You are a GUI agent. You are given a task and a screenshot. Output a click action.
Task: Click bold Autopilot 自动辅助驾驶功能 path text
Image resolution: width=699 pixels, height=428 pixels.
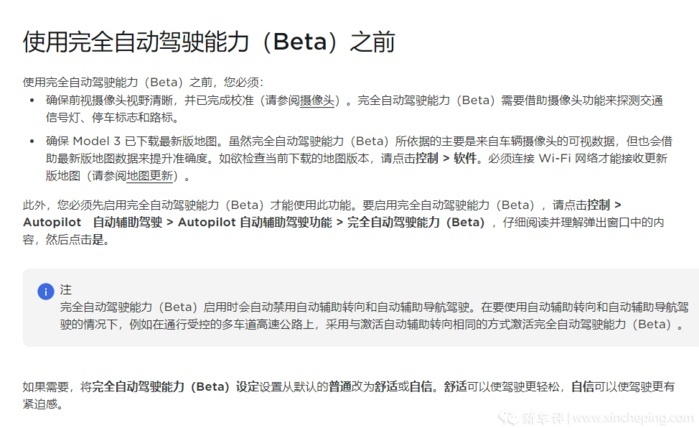pyautogui.click(x=255, y=222)
